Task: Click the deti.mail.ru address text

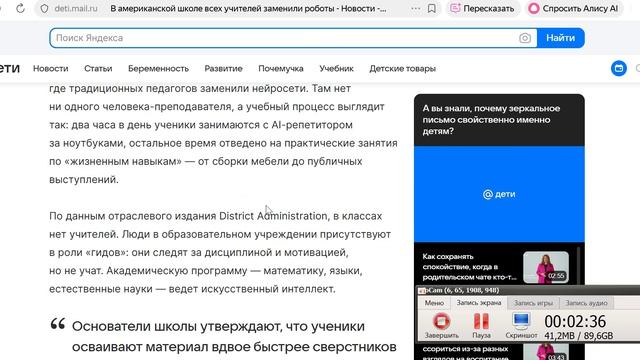Action: 76,8
